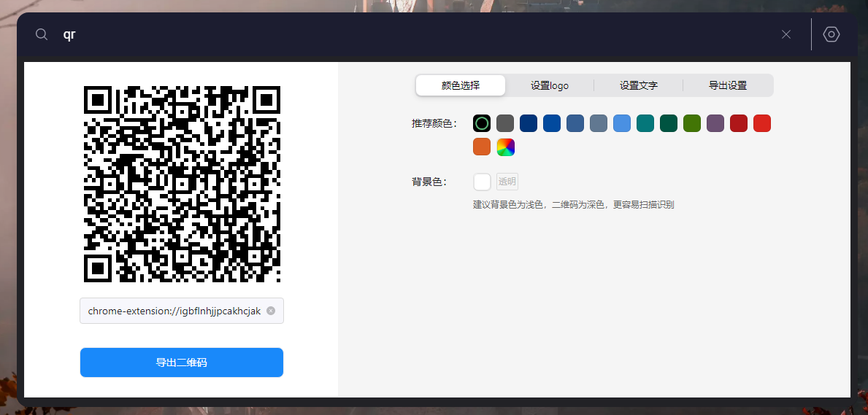The height and width of the screenshot is (415, 868).
Task: Choose the navy blue color swatch
Action: tap(529, 123)
